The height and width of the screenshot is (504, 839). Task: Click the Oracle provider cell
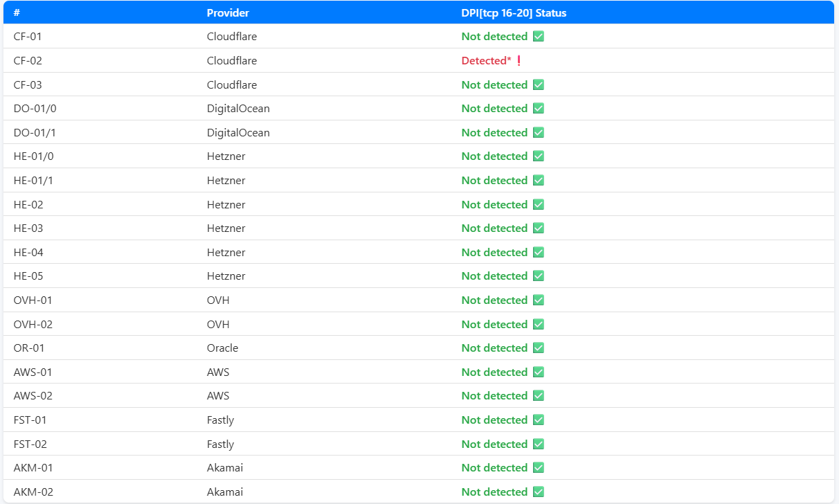222,348
